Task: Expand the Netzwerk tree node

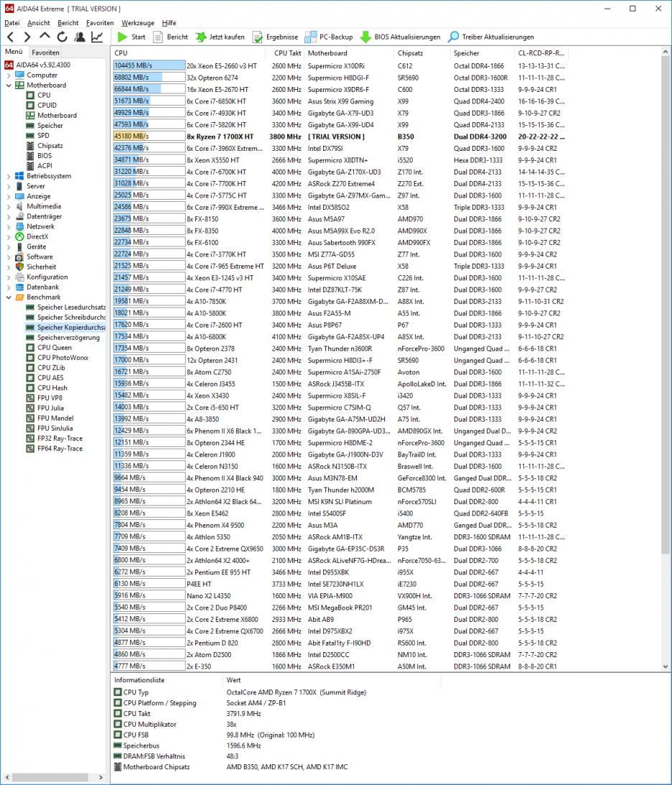Action: (x=9, y=226)
